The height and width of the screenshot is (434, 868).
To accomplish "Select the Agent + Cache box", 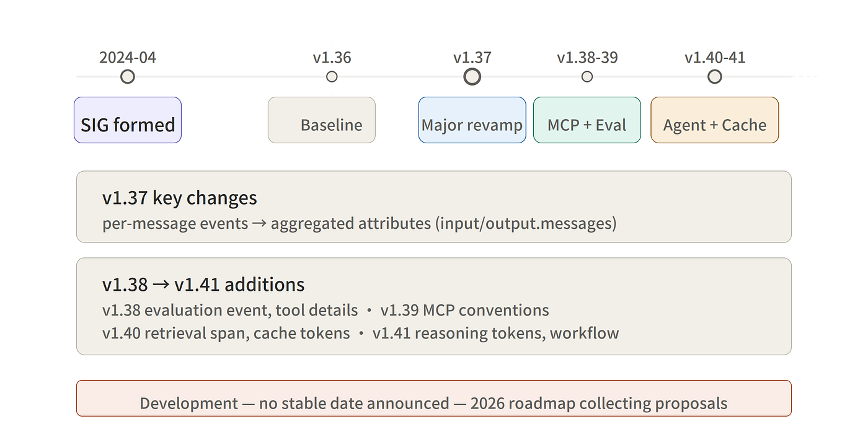I will (715, 120).
